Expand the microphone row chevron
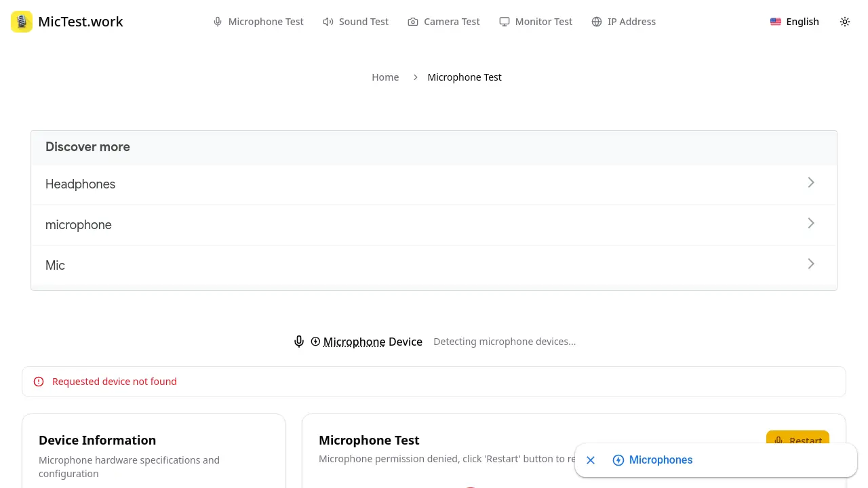The image size is (868, 488). coord(811,224)
